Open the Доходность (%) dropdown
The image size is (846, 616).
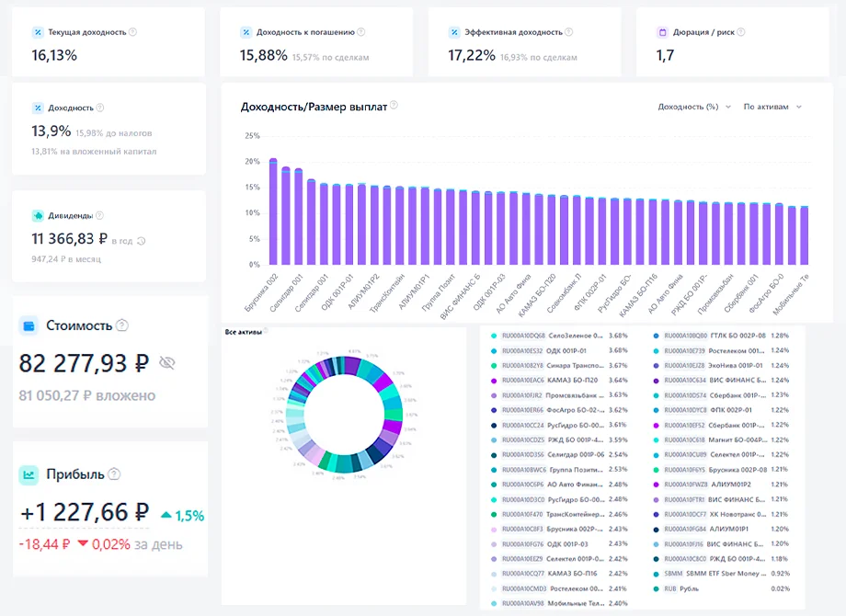[694, 107]
